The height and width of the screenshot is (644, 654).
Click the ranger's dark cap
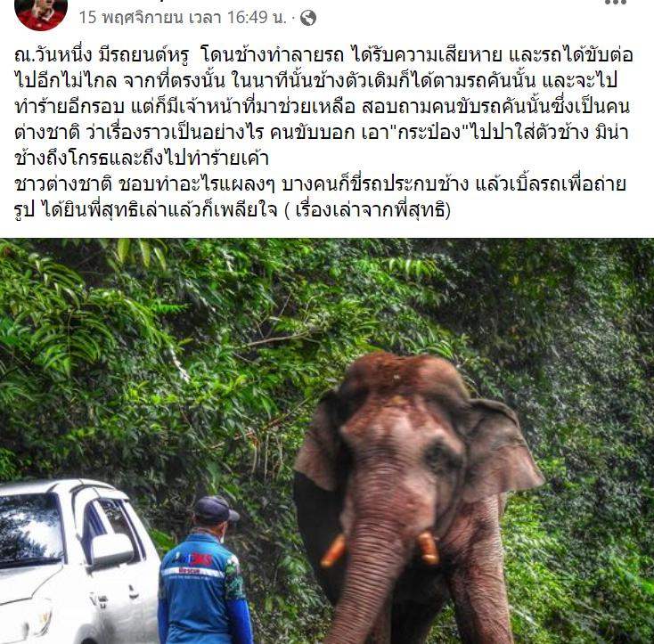click(216, 509)
